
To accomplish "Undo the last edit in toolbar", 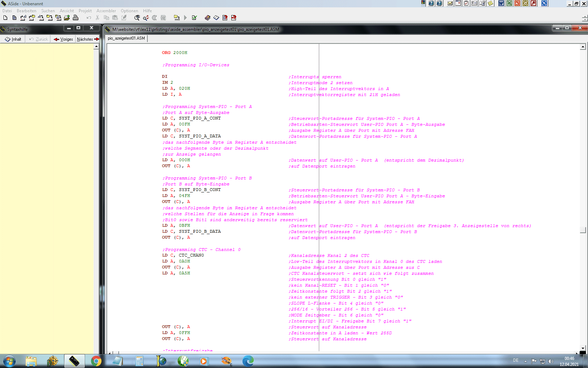I will (89, 18).
